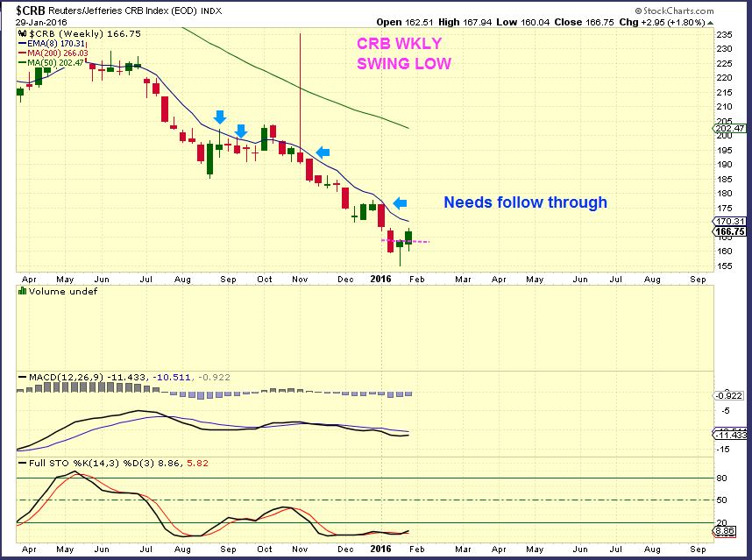Image resolution: width=752 pixels, height=560 pixels.
Task: Click the 'Needs follow through' annotation text
Action: pos(525,202)
